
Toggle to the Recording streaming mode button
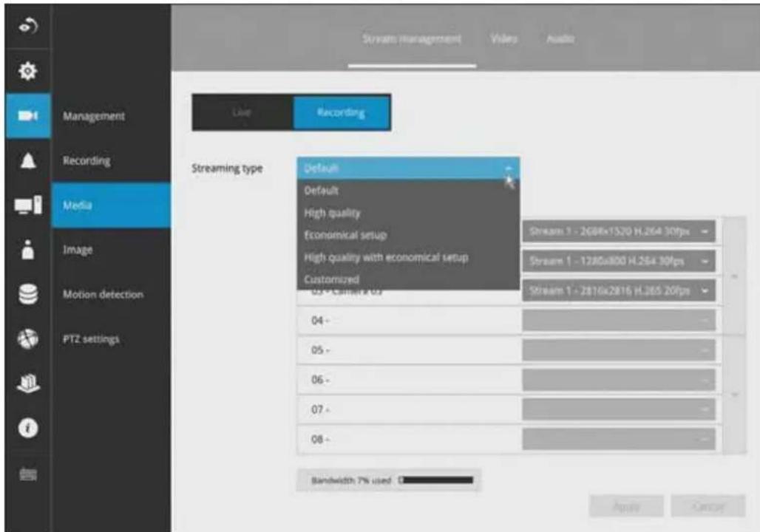(x=342, y=112)
